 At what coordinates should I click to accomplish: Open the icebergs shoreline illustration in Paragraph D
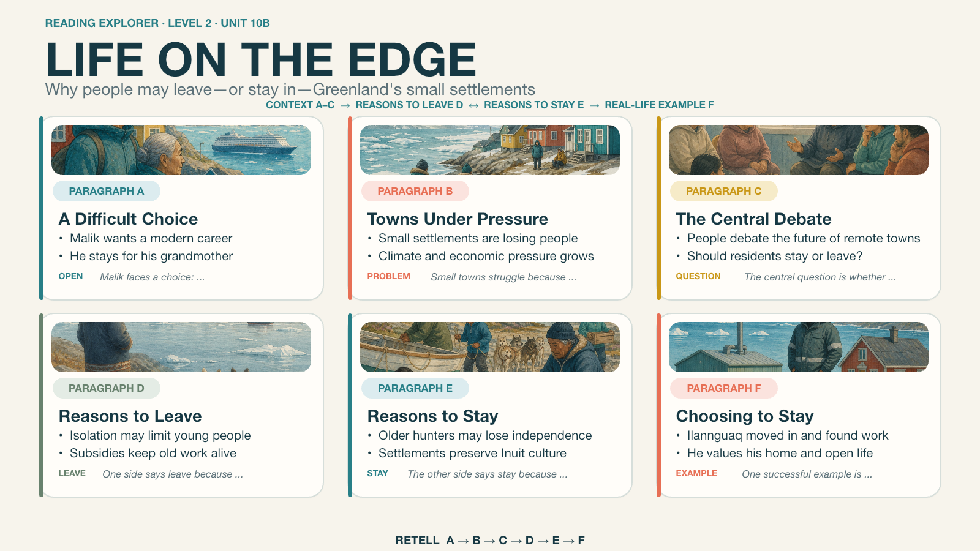click(x=181, y=347)
